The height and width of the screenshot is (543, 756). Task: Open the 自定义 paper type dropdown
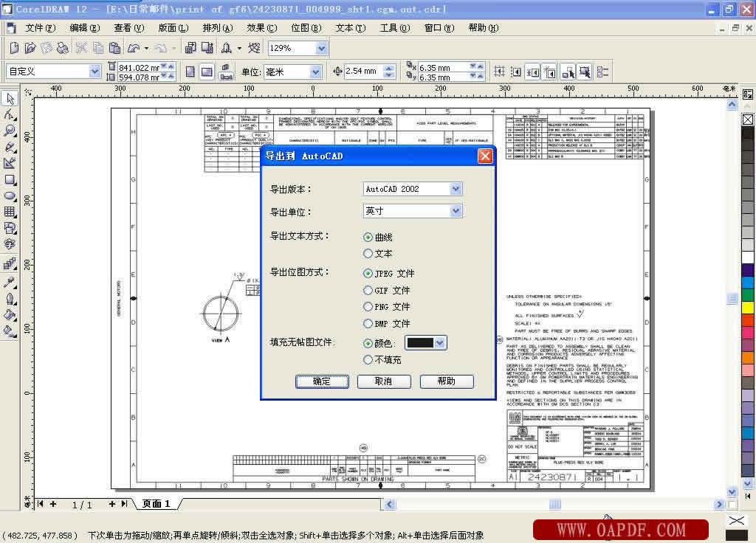(94, 72)
